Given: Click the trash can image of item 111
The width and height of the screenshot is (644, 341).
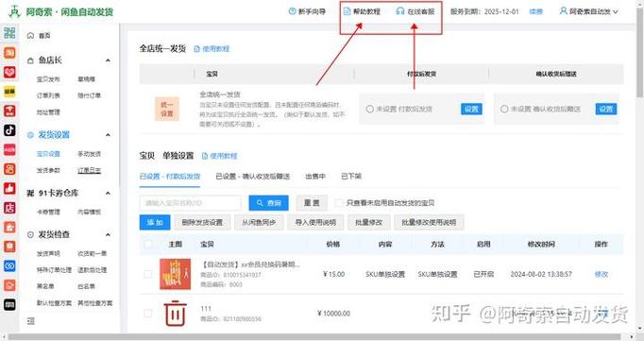Looking at the screenshot, I should click(175, 313).
